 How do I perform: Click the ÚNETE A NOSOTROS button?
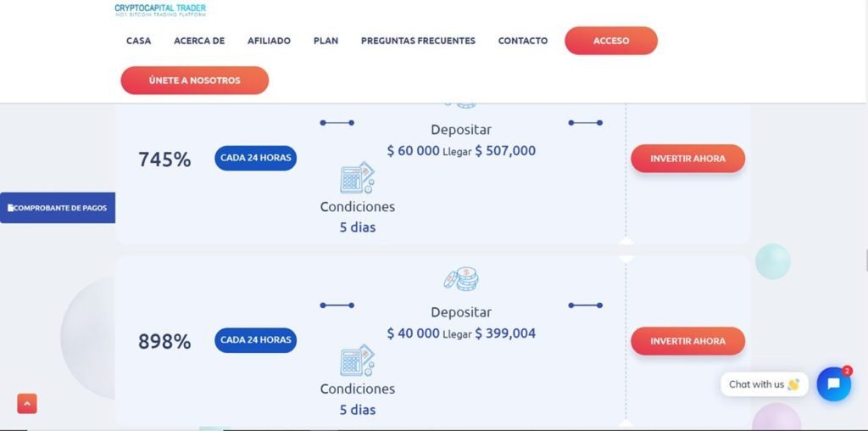point(195,81)
